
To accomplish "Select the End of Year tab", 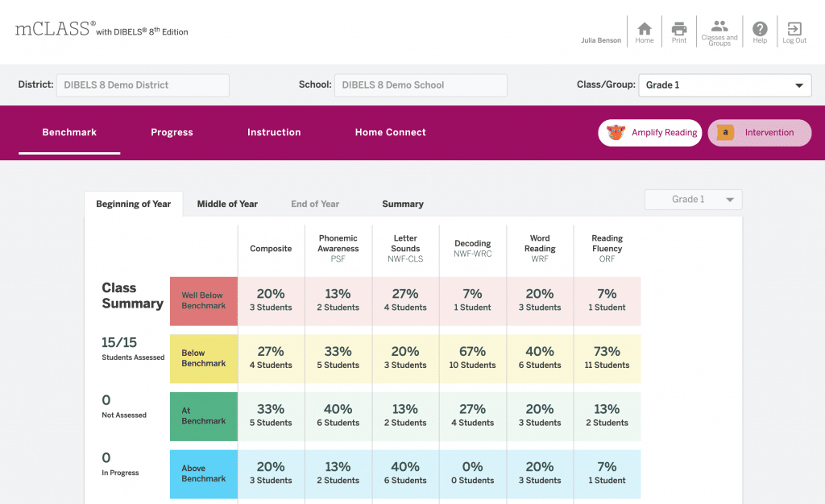I will [x=315, y=204].
